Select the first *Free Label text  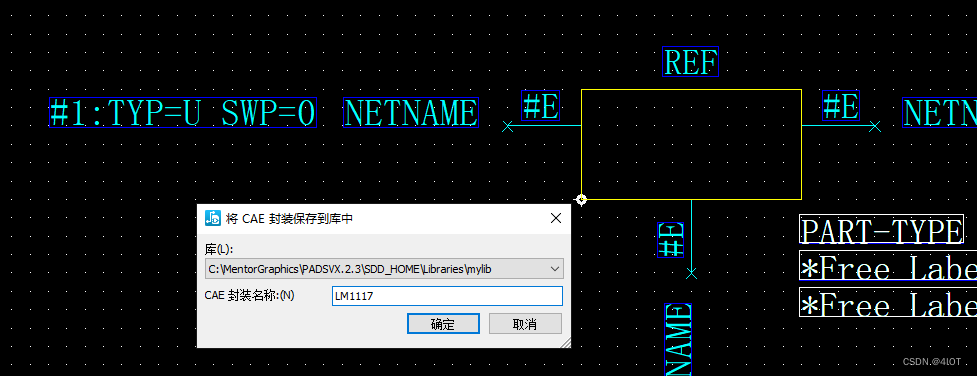pyautogui.click(x=888, y=266)
